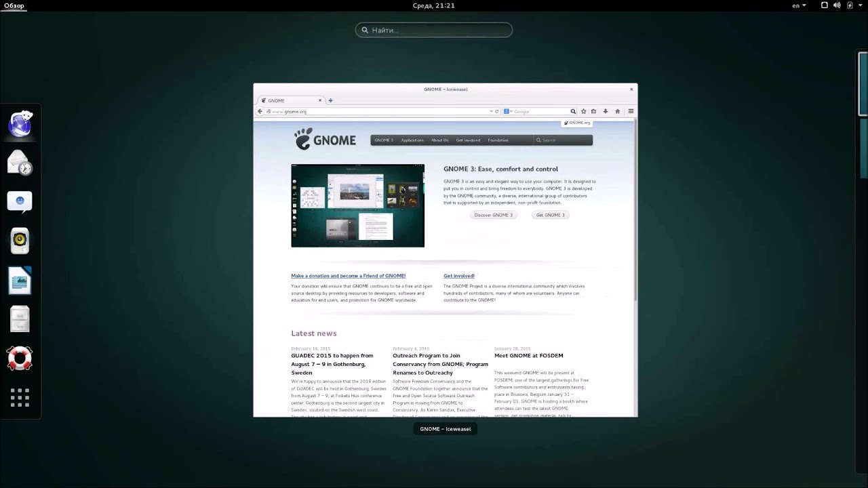Select the GNOME browser tab
The height and width of the screenshot is (488, 868).
pyautogui.click(x=292, y=100)
